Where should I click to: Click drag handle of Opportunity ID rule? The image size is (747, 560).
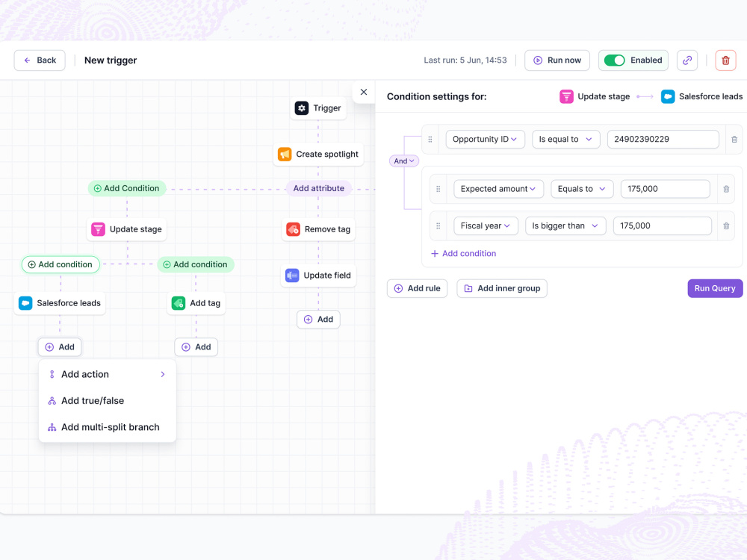pyautogui.click(x=430, y=140)
